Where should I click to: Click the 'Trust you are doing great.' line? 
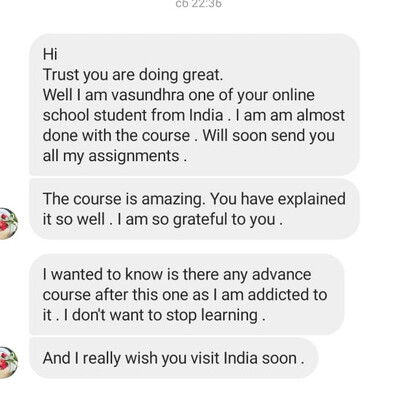[x=133, y=75]
